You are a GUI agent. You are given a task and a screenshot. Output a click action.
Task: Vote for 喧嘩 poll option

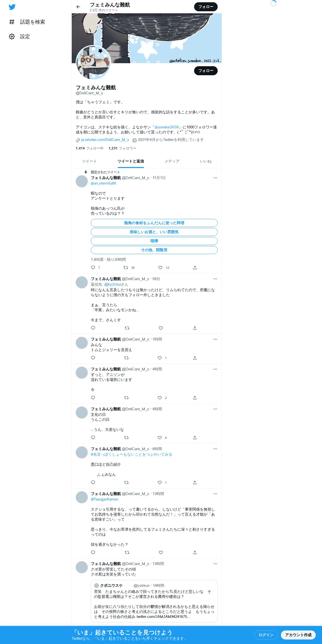tap(154, 241)
